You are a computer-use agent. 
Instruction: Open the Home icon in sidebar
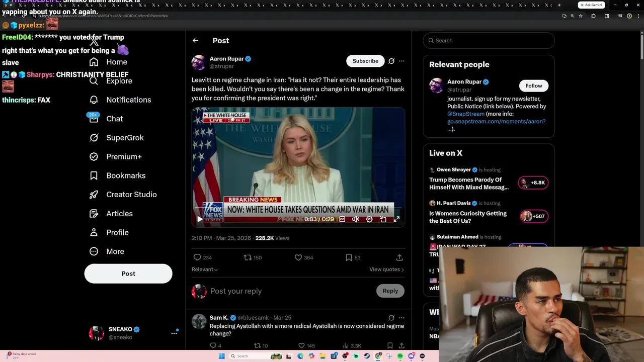94,62
